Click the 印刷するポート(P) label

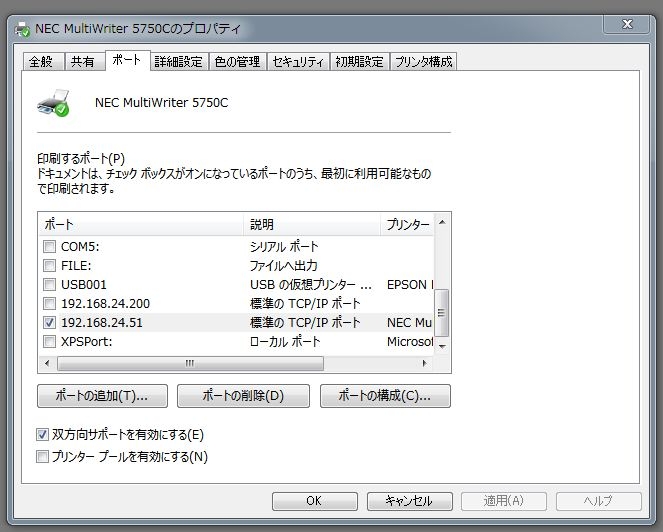[81, 159]
